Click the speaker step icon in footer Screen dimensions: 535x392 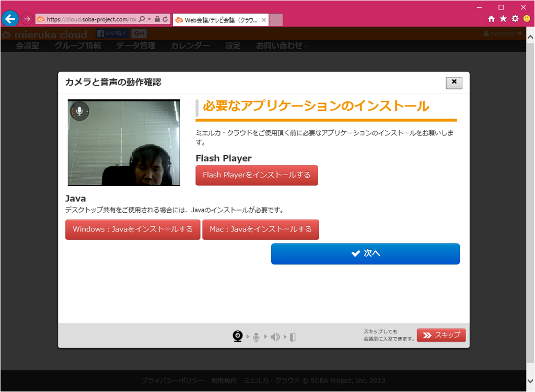[275, 337]
